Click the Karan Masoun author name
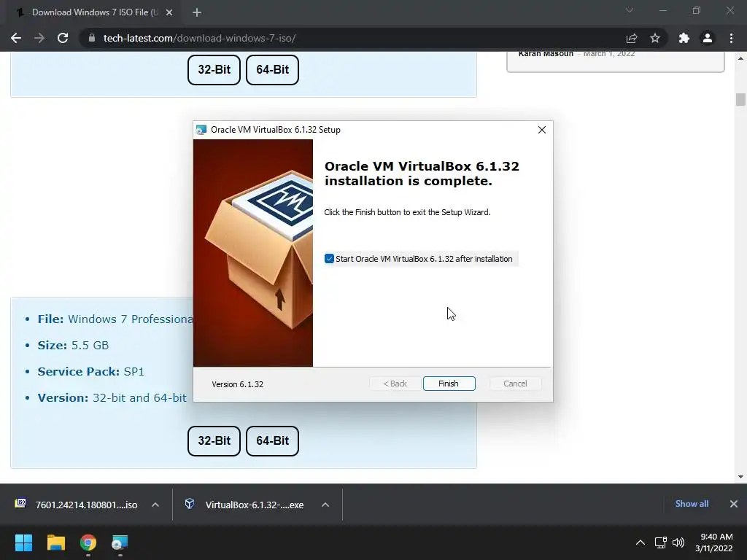 point(546,54)
